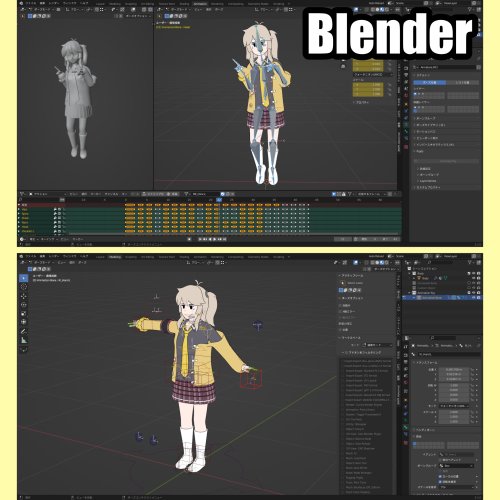Hide the highlighted armature via eye icon

473,297
